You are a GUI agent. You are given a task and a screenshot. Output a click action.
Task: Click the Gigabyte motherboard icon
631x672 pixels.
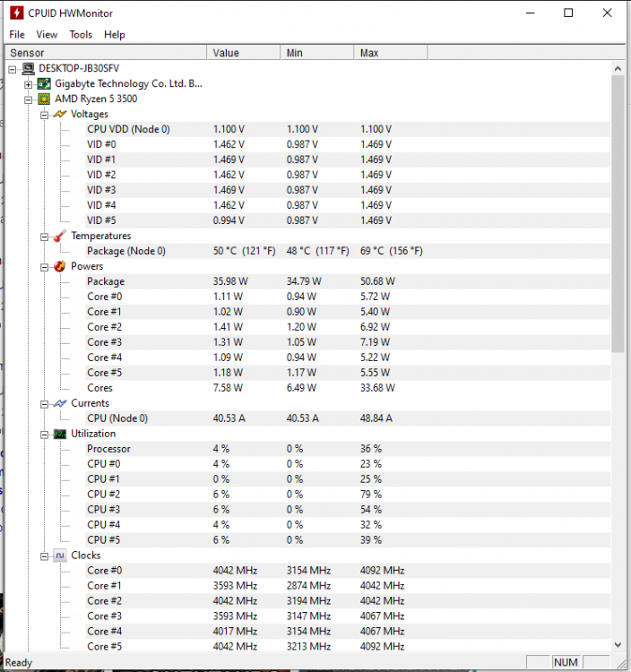[44, 83]
